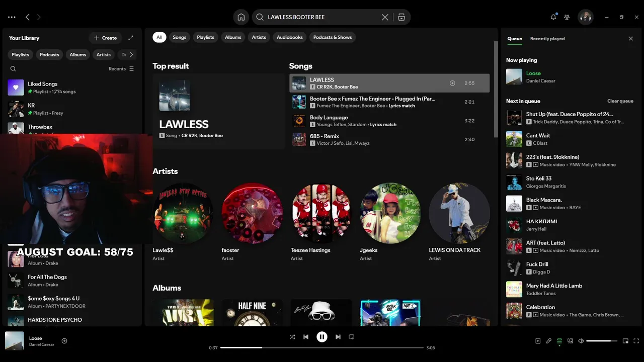
Task: Filter library by Playlists chip
Action: tap(21, 55)
